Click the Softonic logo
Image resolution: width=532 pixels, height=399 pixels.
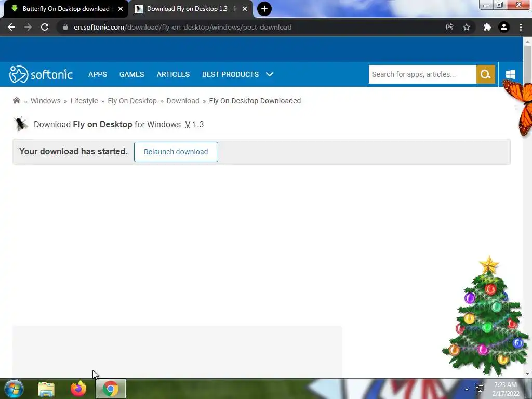click(41, 74)
